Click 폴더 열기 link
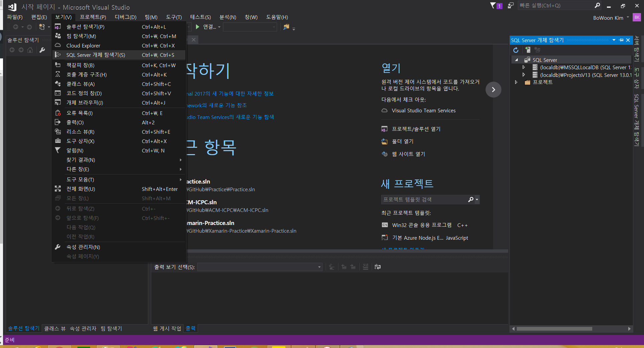This screenshot has height=348, width=644. [x=403, y=141]
